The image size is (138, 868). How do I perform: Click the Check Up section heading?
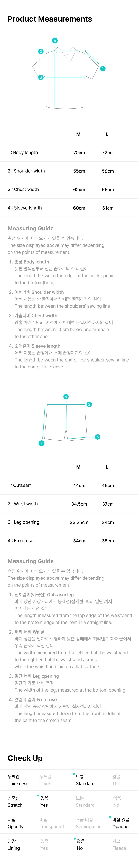[25, 758]
